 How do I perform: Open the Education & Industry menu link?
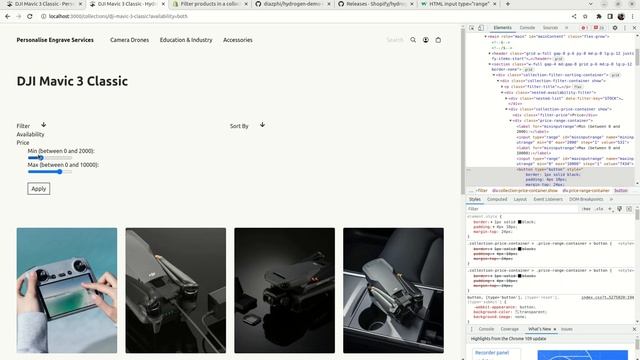(186, 40)
